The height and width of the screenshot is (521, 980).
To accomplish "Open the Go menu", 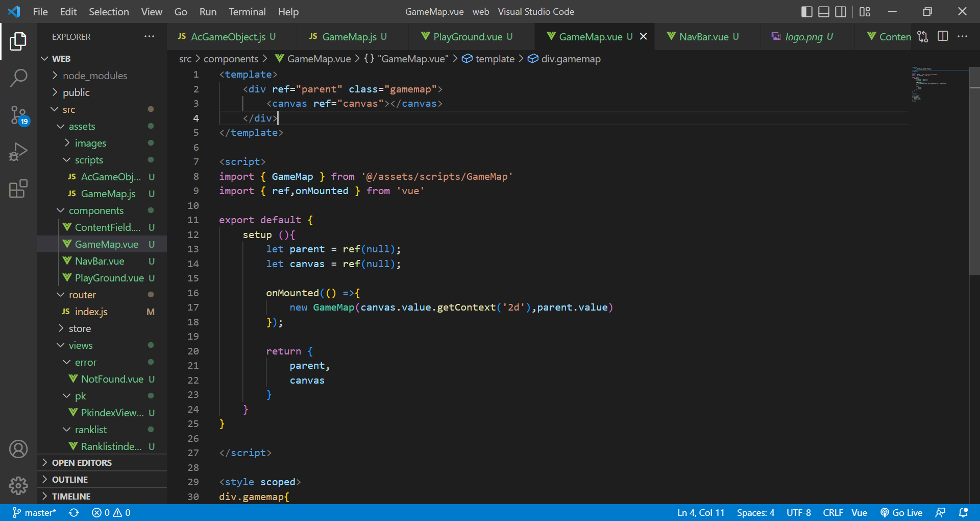I will pos(181,12).
